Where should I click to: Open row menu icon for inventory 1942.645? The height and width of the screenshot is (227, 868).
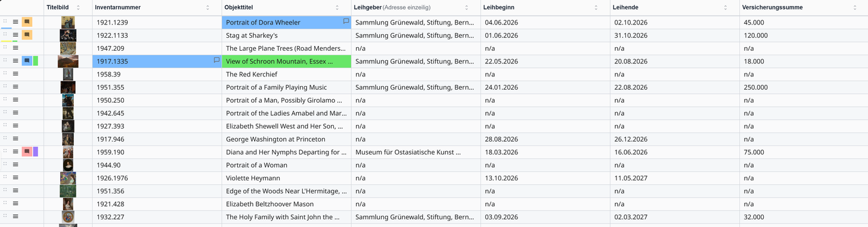click(15, 113)
